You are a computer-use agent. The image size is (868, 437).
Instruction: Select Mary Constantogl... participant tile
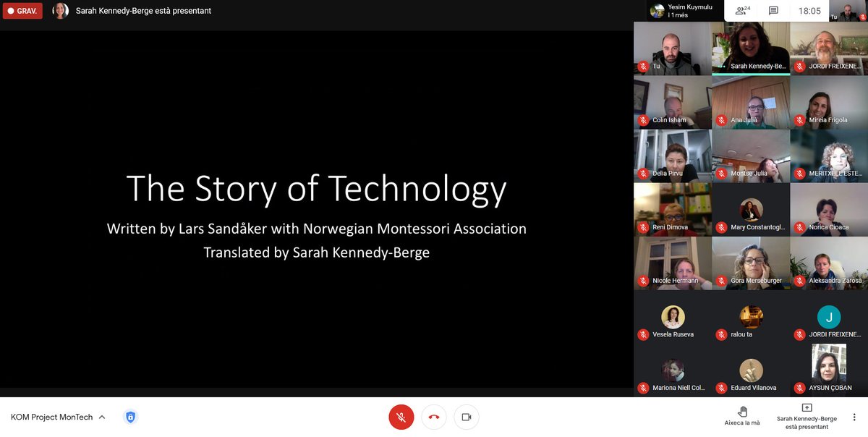point(751,209)
